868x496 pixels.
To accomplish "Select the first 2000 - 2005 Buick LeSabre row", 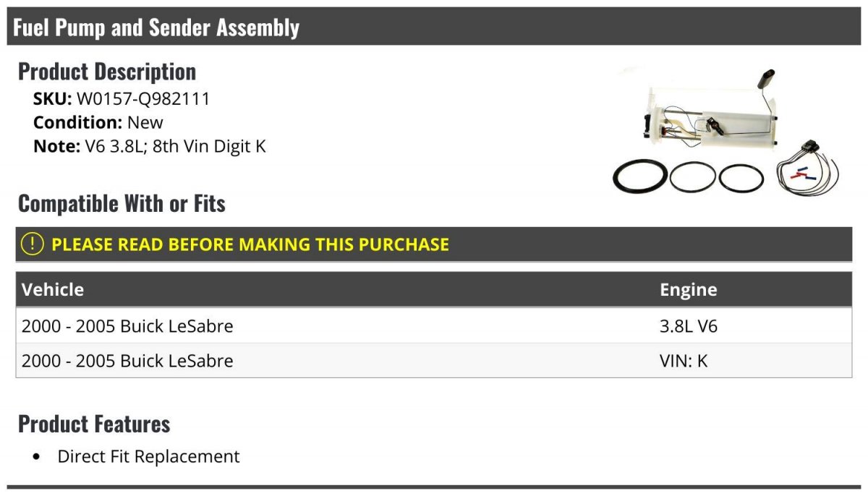I will click(x=434, y=326).
